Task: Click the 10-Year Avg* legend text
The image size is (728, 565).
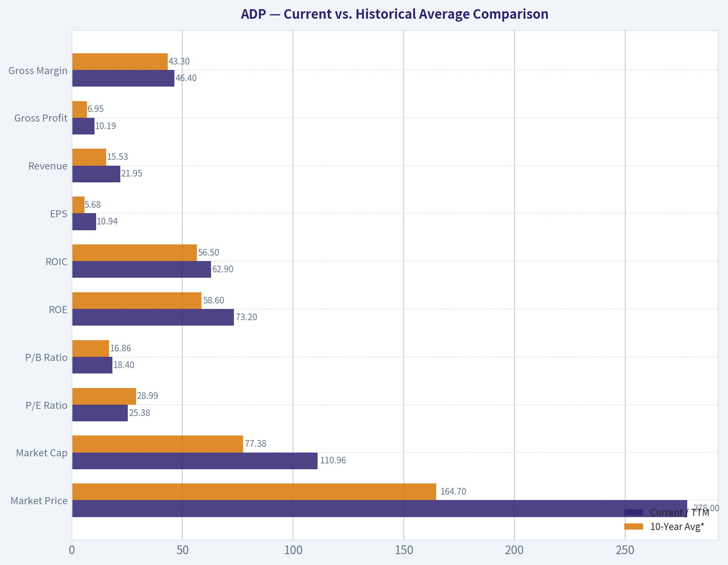Action: coord(677,527)
